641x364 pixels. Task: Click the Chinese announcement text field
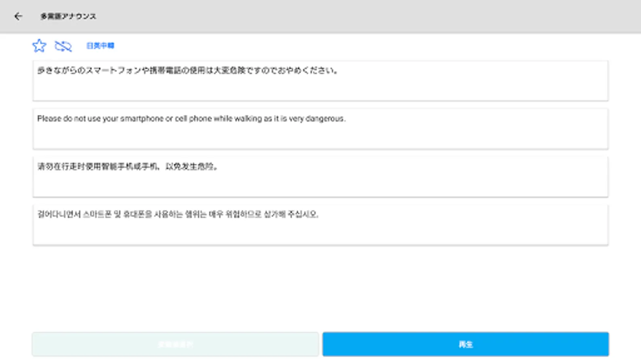point(320,177)
